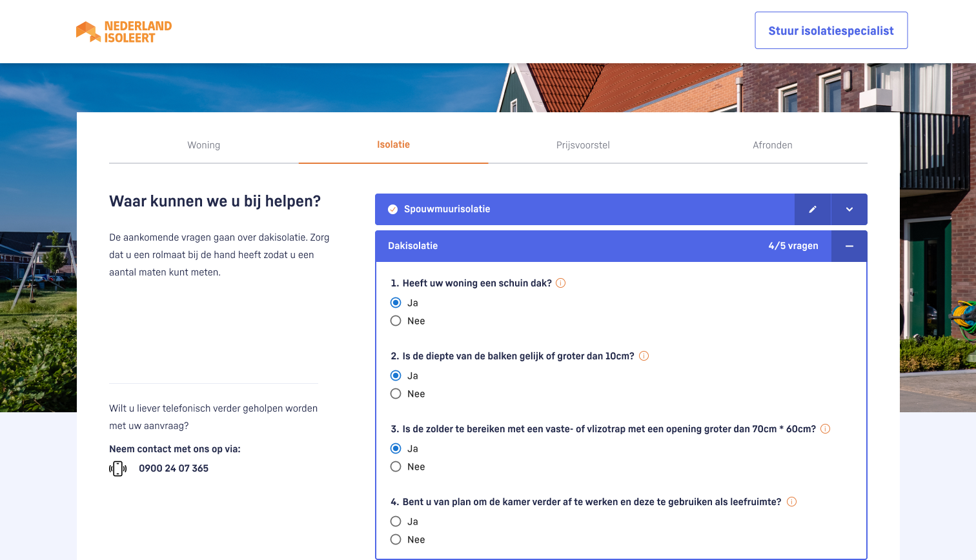Open the Prijsvoorstel step tab
The height and width of the screenshot is (560, 976).
pos(583,145)
